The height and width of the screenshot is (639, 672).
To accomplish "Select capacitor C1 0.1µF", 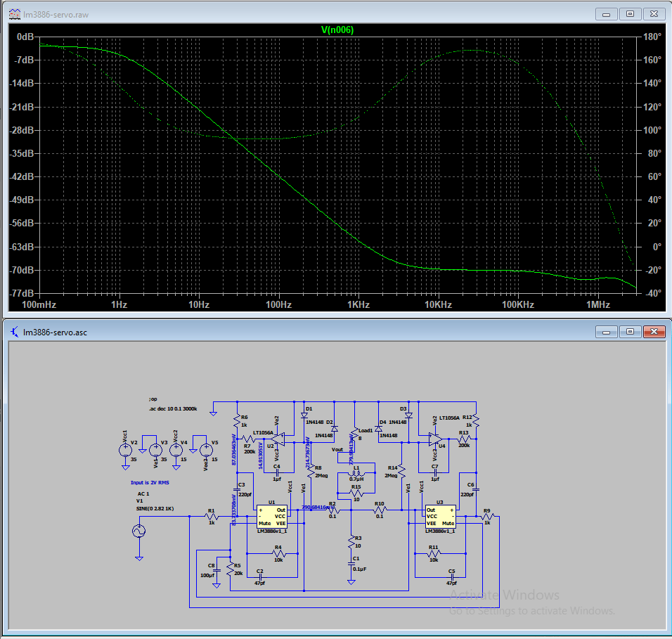I will pos(351,564).
